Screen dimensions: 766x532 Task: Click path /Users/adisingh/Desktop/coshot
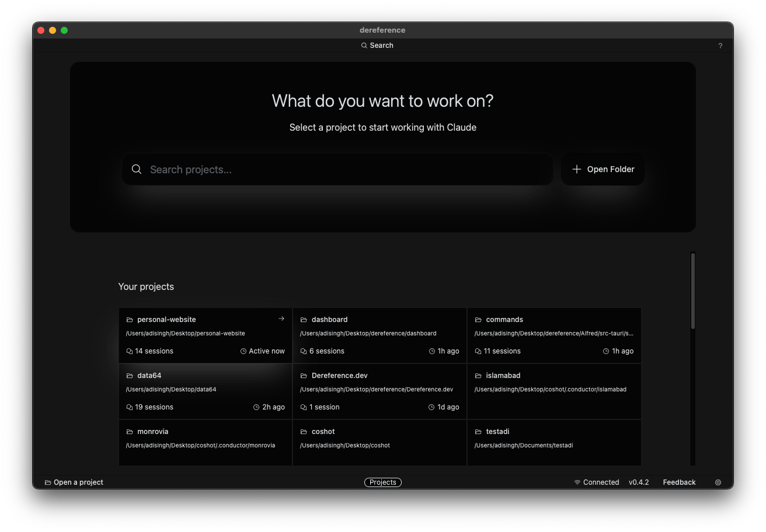(x=345, y=445)
